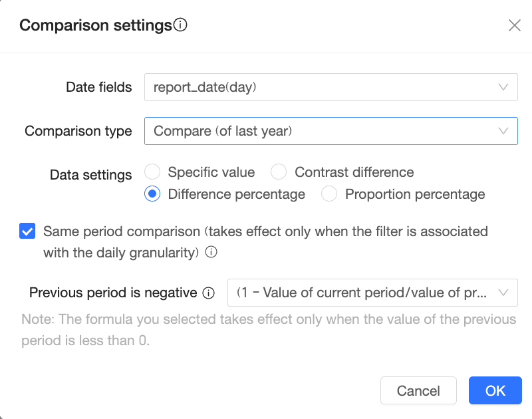This screenshot has width=532, height=419.
Task: Open the report_date(day) date field dropdown
Action: (319, 87)
